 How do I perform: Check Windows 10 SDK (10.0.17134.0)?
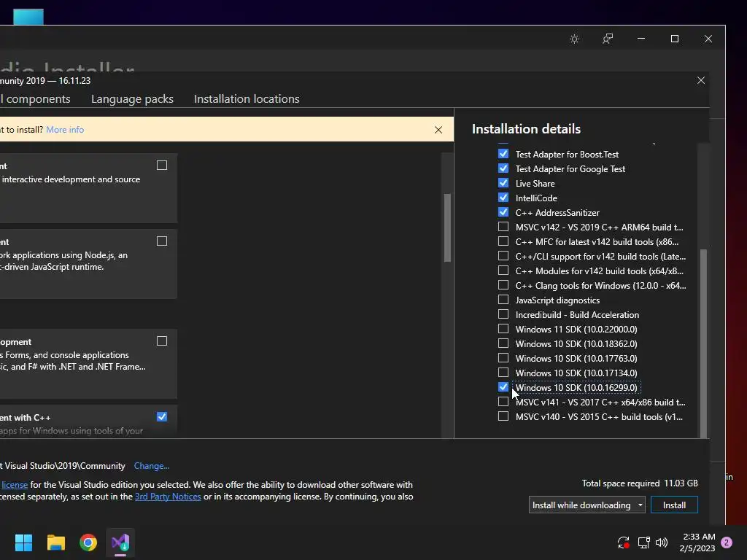pyautogui.click(x=503, y=373)
